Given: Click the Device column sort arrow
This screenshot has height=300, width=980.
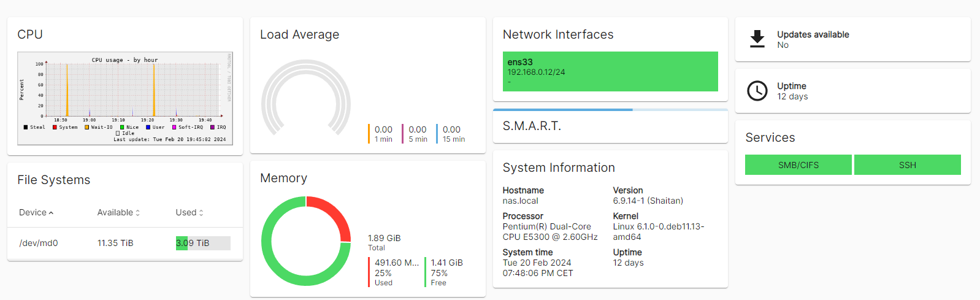Looking at the screenshot, I should 52,213.
